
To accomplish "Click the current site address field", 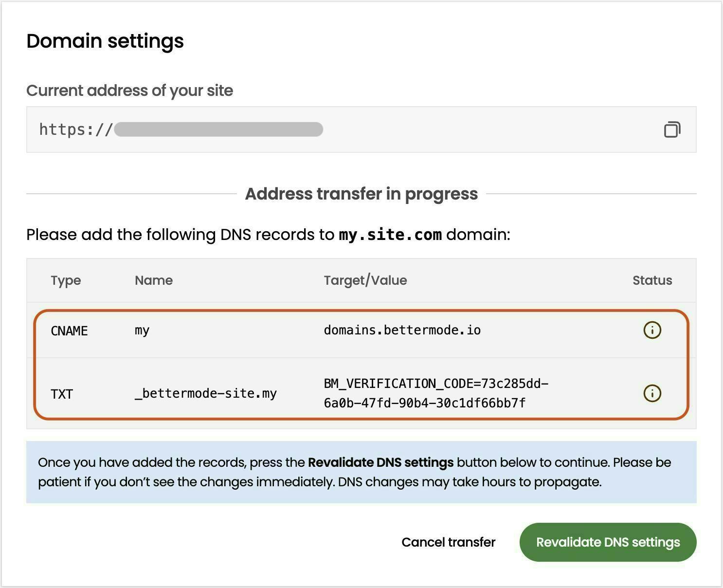I will (341, 129).
